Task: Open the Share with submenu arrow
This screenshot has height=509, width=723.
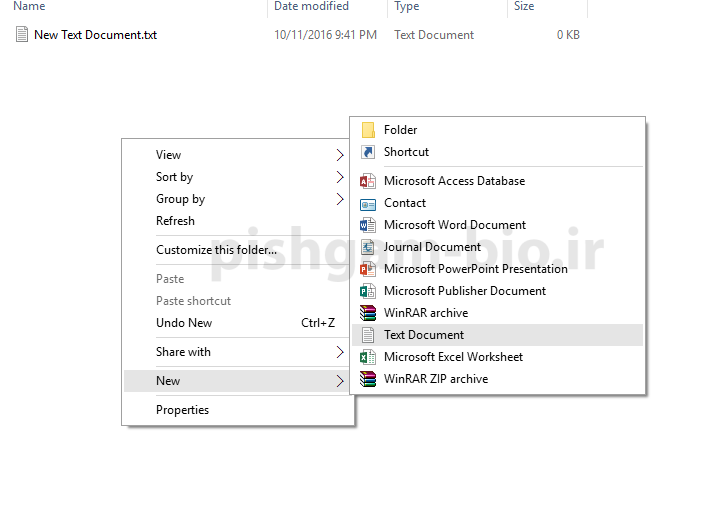Action: 340,352
